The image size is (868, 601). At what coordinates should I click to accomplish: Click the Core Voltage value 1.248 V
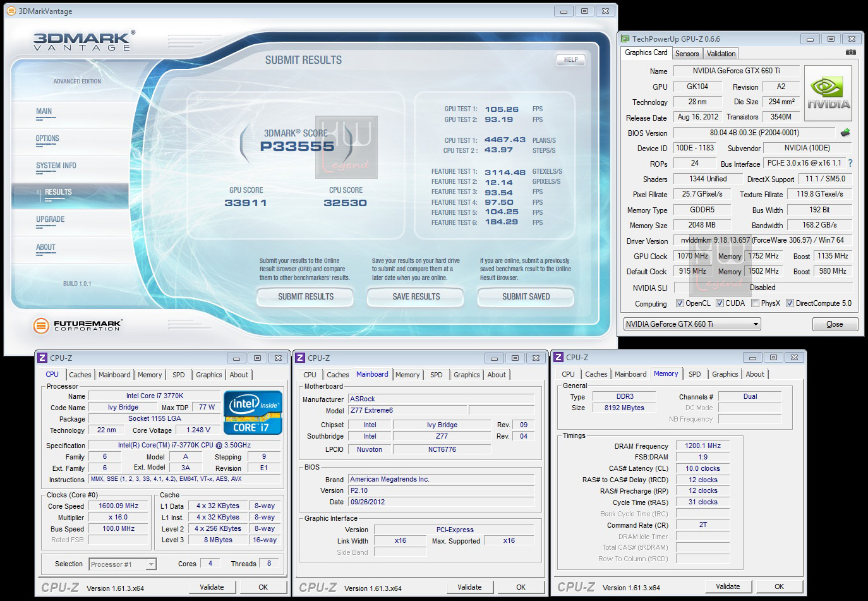pyautogui.click(x=198, y=430)
